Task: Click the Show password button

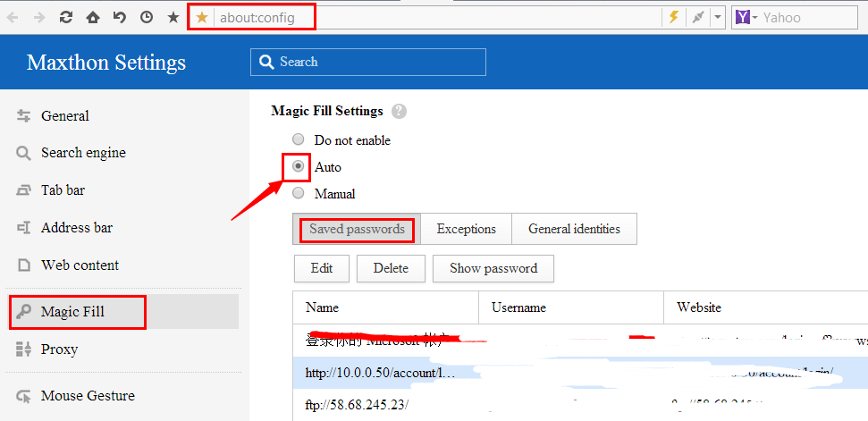Action: pyautogui.click(x=493, y=268)
